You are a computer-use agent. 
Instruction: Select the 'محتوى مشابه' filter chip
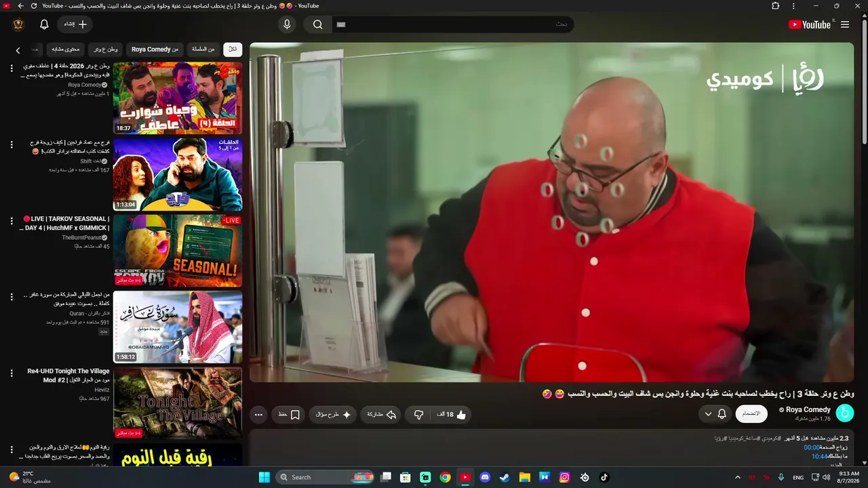[x=66, y=49]
